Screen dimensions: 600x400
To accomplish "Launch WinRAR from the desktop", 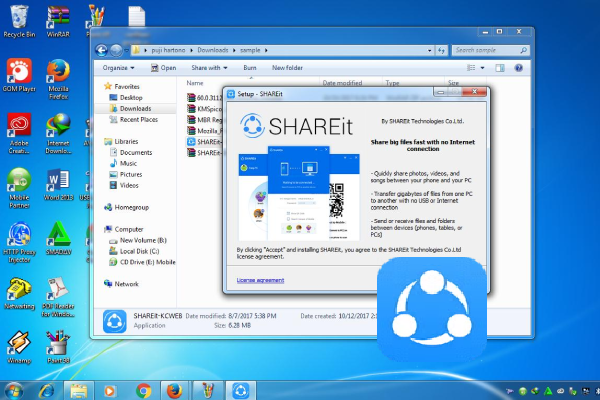I will click(58, 21).
